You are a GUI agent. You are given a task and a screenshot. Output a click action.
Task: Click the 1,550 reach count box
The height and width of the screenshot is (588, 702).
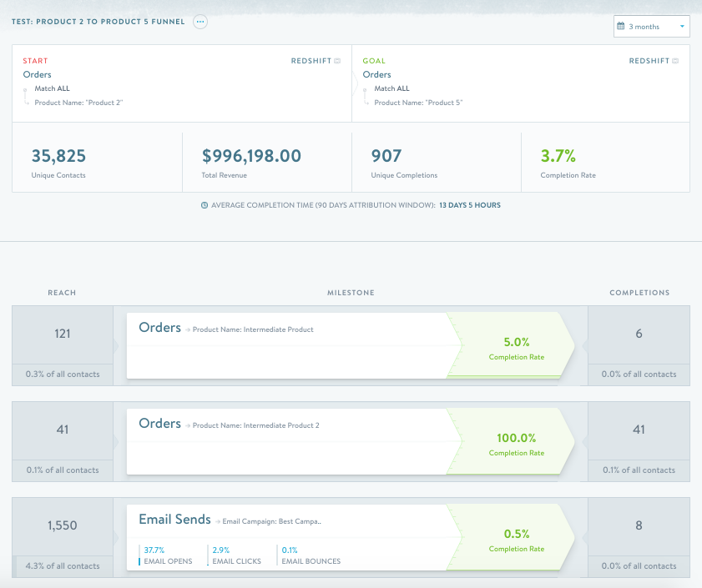pyautogui.click(x=63, y=525)
